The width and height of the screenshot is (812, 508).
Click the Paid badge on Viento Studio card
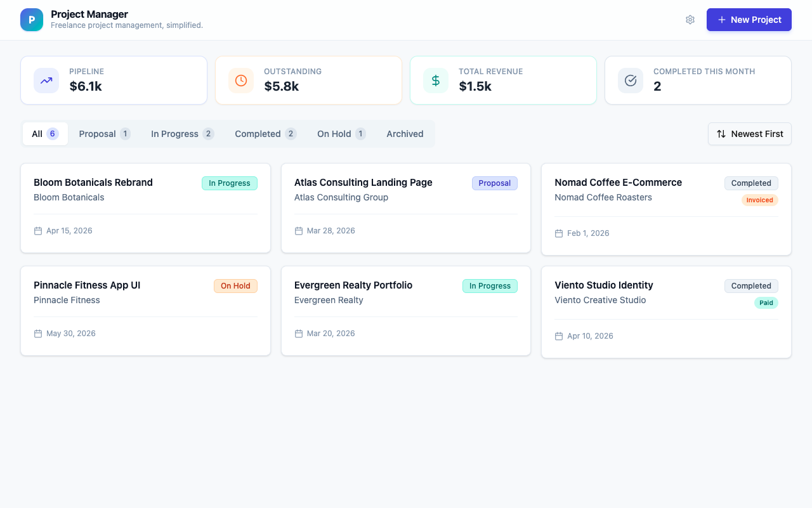(x=766, y=303)
